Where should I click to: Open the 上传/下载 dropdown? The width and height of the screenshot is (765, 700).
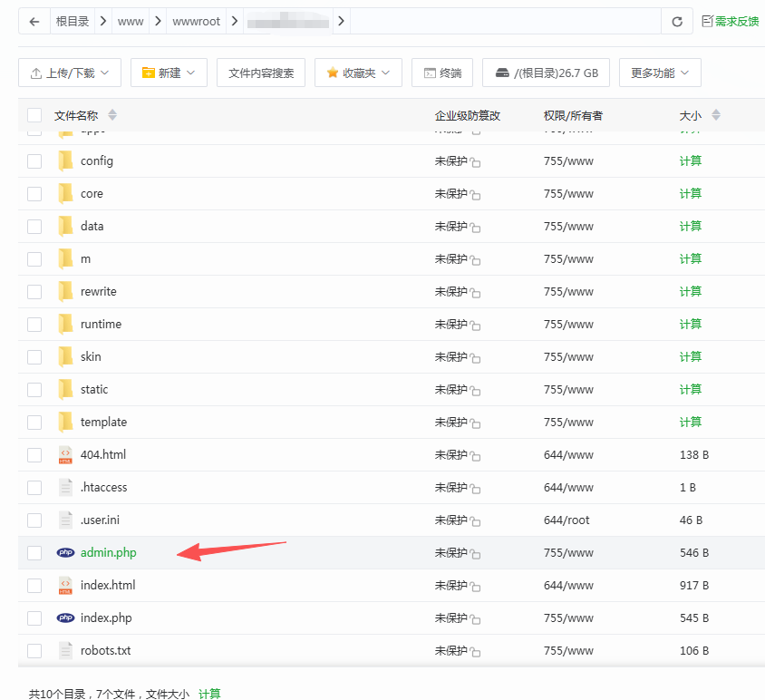pyautogui.click(x=70, y=73)
